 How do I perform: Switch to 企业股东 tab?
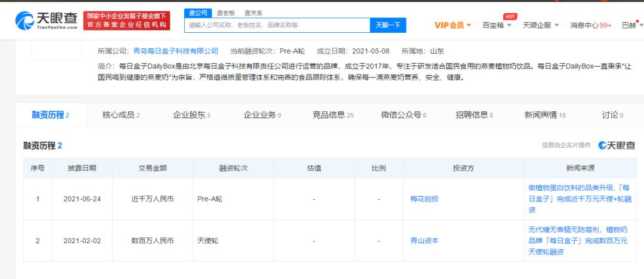tap(192, 115)
